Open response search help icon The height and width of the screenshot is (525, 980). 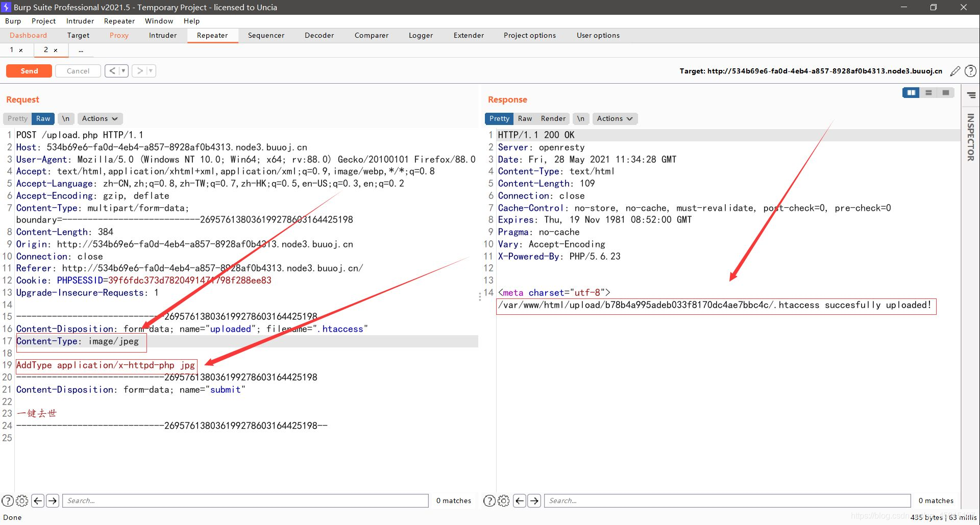(x=489, y=501)
